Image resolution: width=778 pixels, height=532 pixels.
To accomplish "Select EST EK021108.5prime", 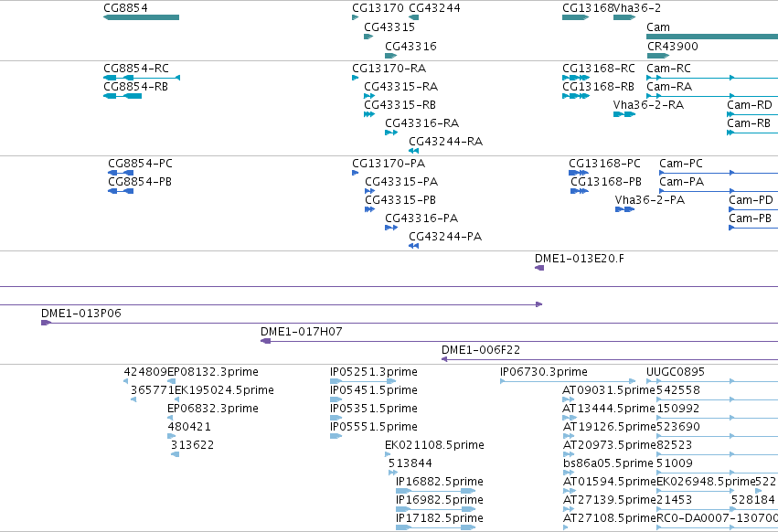I will 434,445.
